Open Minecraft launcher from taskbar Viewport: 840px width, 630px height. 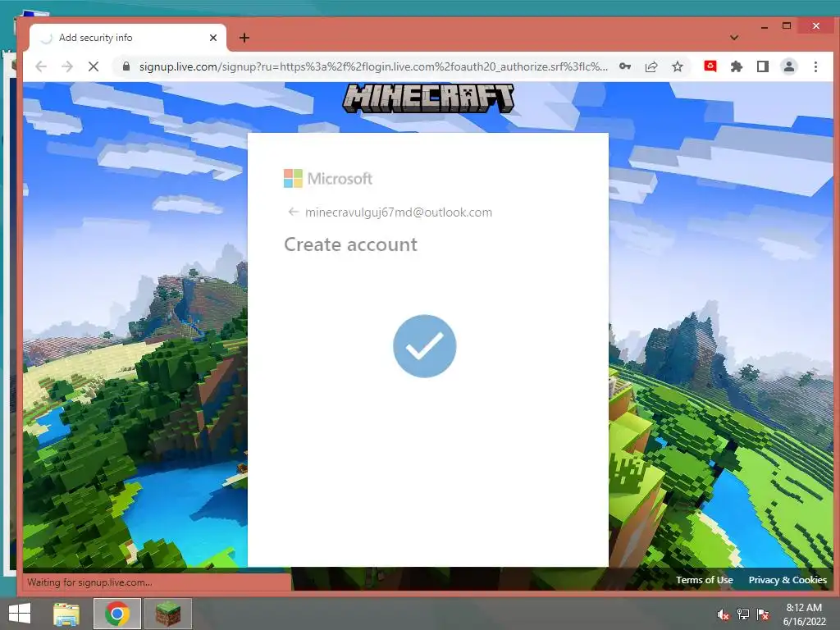(x=168, y=614)
